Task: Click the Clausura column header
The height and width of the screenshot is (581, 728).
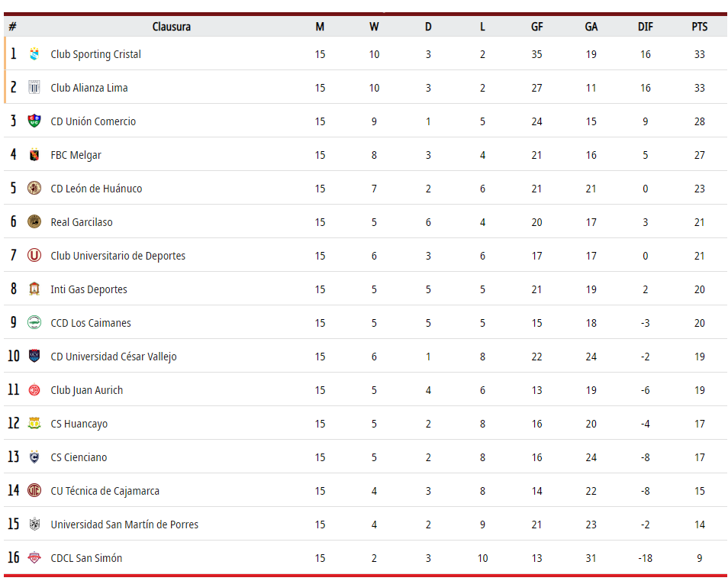Action: pos(172,27)
